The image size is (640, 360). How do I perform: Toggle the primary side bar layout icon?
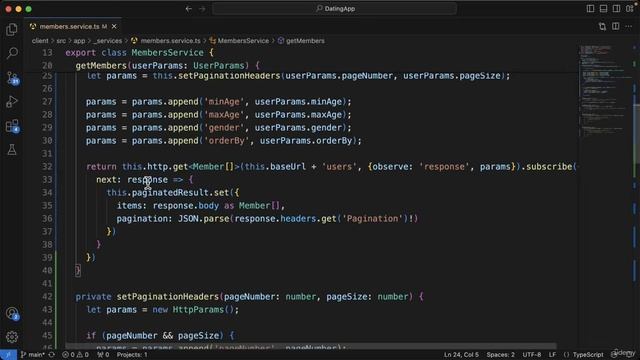[x=590, y=9]
